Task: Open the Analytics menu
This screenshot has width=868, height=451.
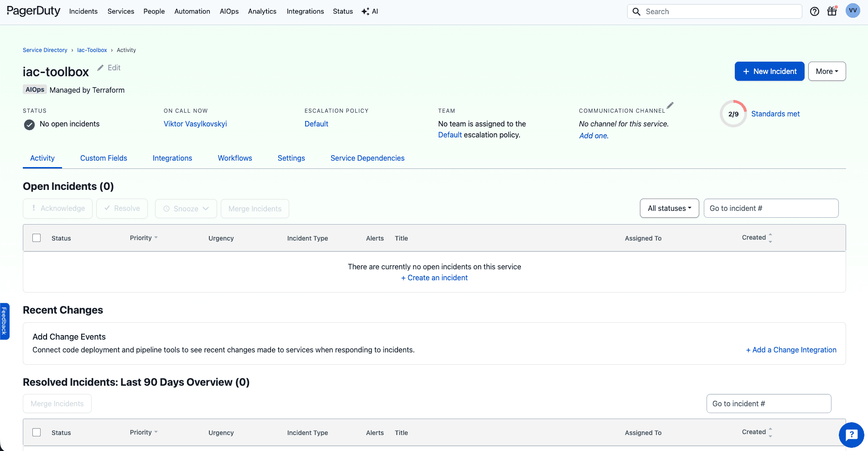Action: [262, 11]
